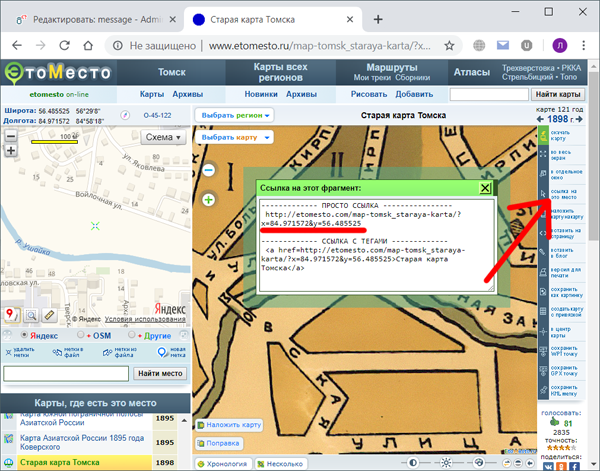Open the print version icon
Image resolution: width=600 pixels, height=471 pixels.
tap(543, 272)
